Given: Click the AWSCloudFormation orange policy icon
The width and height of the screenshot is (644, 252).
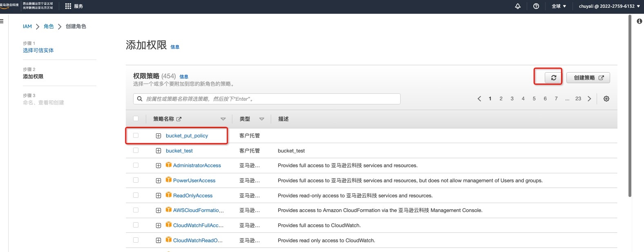Looking at the screenshot, I should pyautogui.click(x=169, y=210).
